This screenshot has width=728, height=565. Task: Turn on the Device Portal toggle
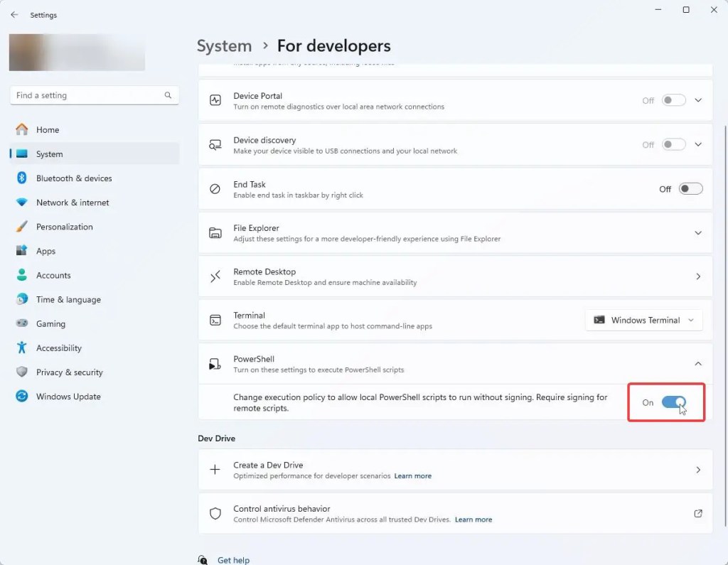(672, 100)
